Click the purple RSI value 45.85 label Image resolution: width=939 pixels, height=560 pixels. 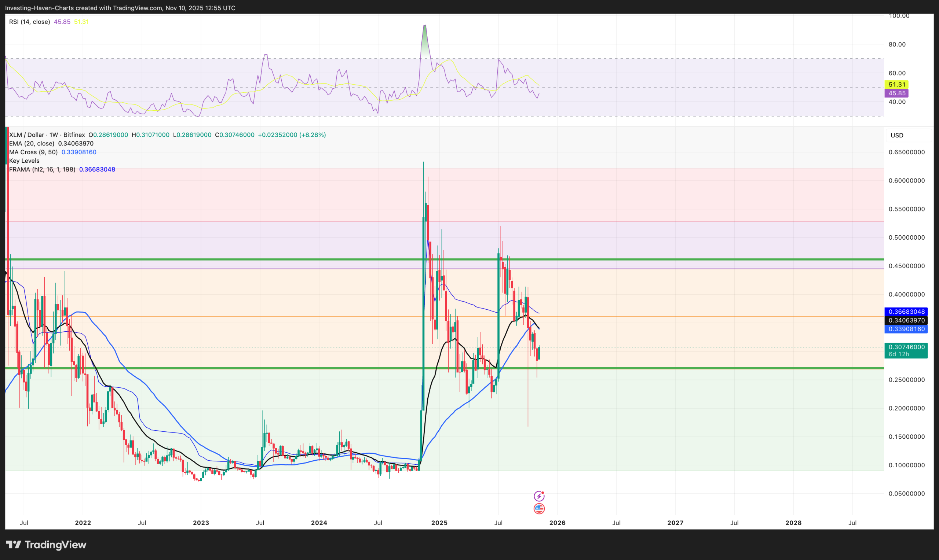(897, 93)
